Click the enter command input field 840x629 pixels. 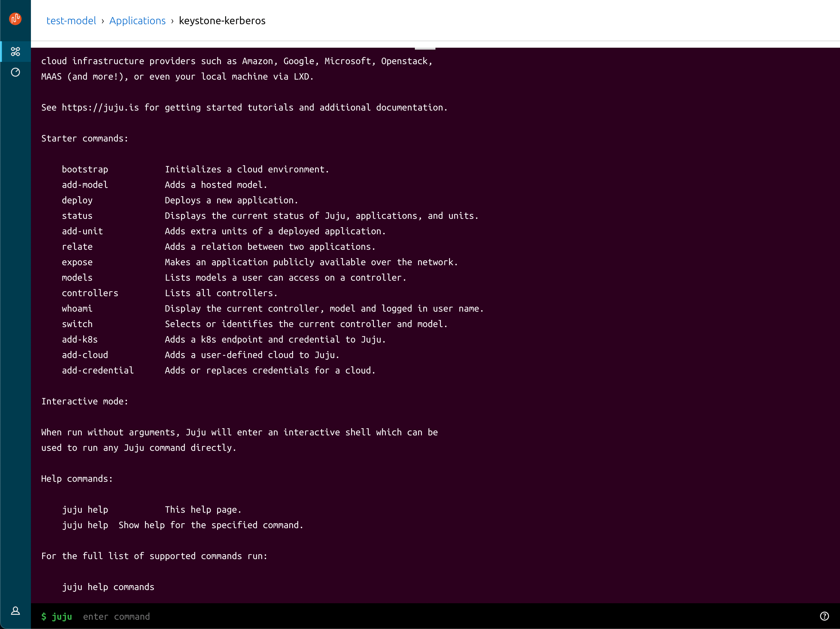pyautogui.click(x=116, y=616)
